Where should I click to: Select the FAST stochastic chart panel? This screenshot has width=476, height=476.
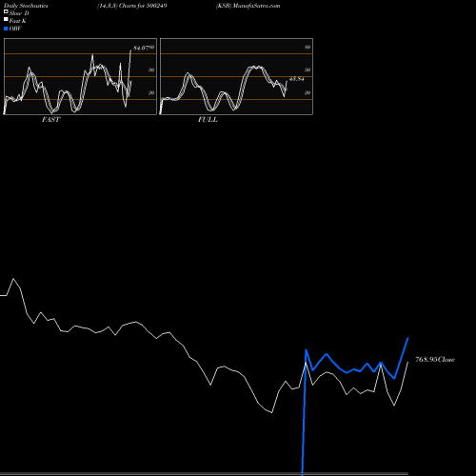click(80, 76)
